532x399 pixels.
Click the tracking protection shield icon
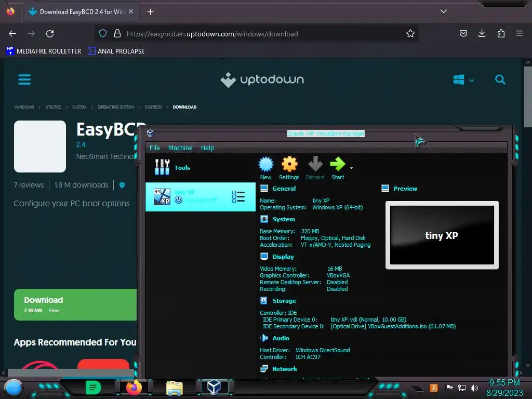(103, 33)
